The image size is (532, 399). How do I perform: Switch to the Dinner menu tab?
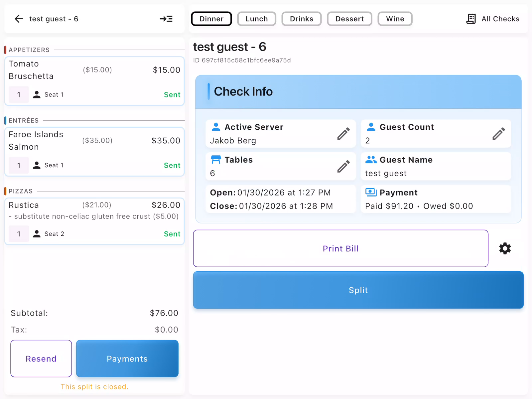click(x=211, y=19)
